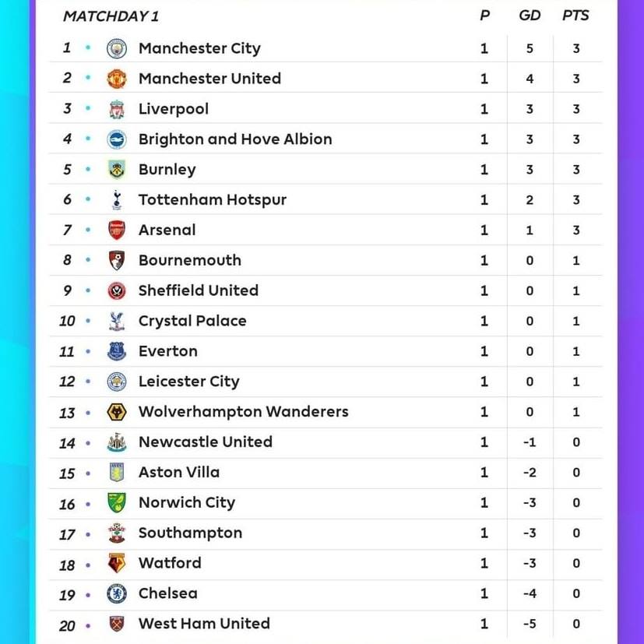The height and width of the screenshot is (644, 644).
Task: Select the Everton club badge
Action: pos(117,351)
